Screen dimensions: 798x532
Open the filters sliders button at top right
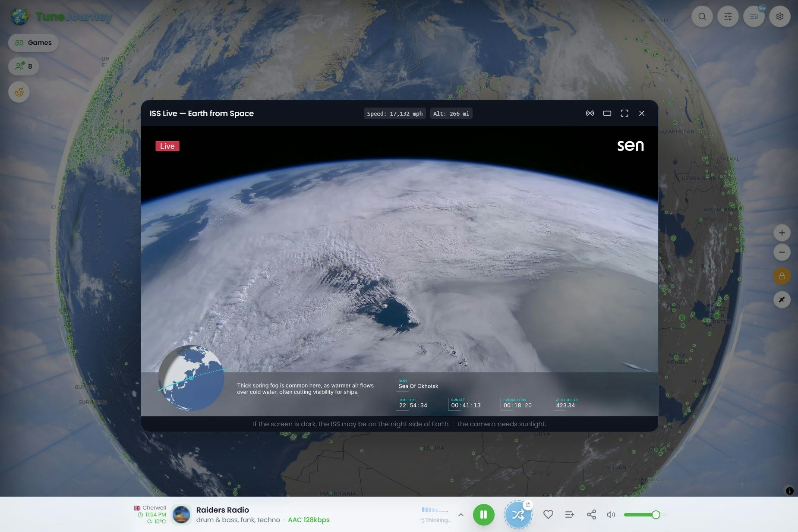728,16
